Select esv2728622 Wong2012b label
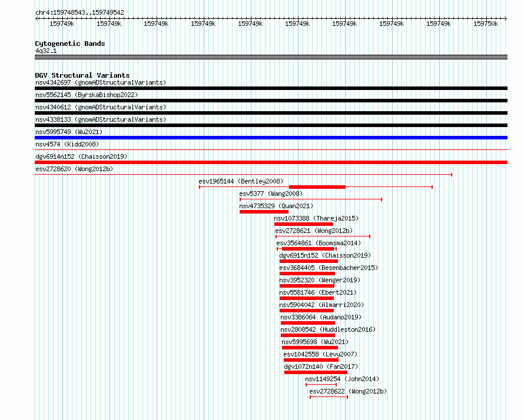 pos(348,391)
